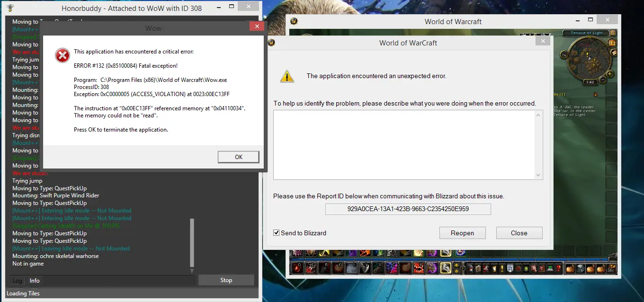Viewport: 644px width, 302px height.
Task: Switch to the Log tab in Honorbuddy
Action: (17, 281)
